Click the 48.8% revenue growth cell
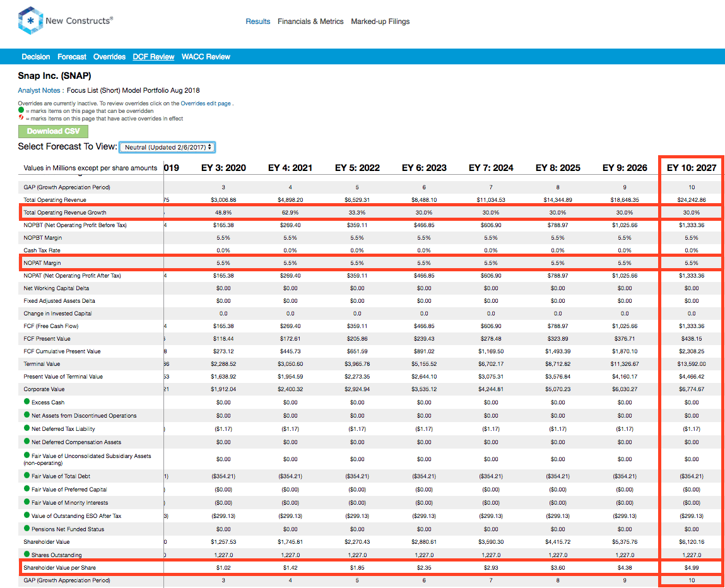The width and height of the screenshot is (725, 588). tap(223, 213)
